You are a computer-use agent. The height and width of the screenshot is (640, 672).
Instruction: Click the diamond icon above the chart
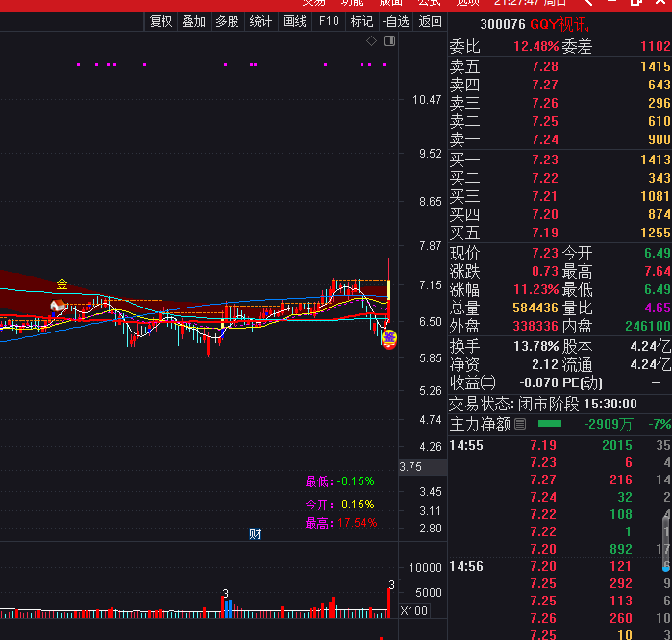click(x=372, y=41)
